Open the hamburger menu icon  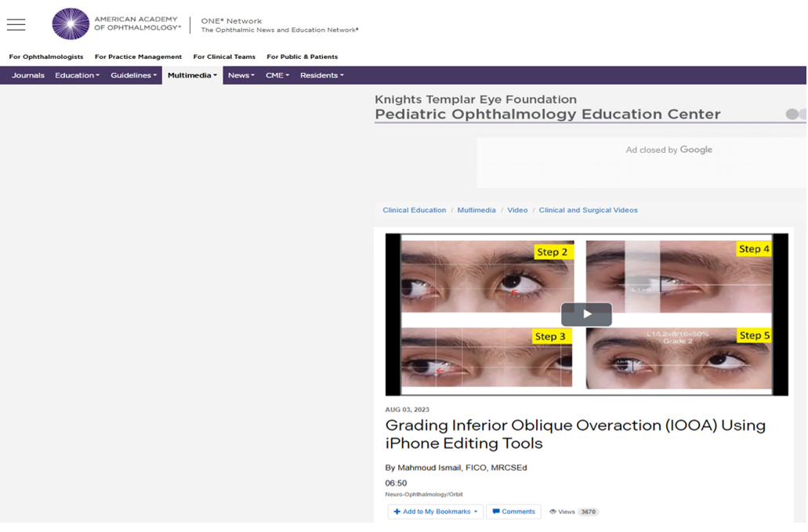coord(16,24)
